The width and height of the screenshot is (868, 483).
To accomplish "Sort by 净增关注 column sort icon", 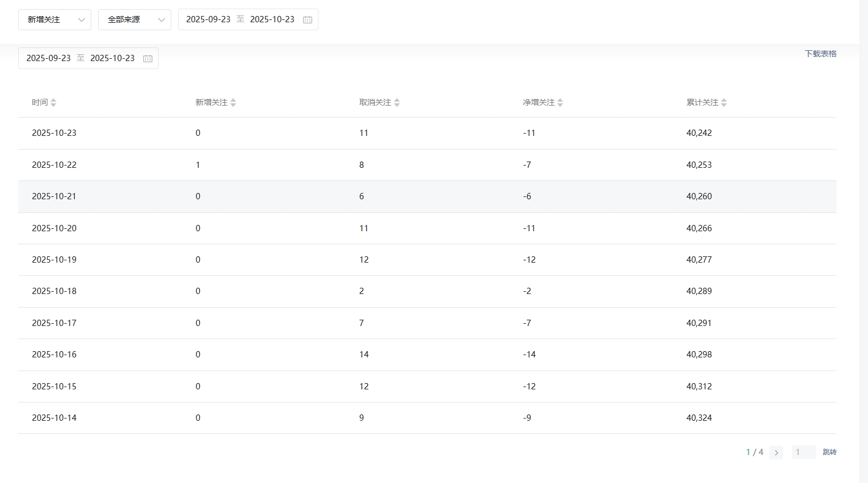I will click(x=560, y=103).
